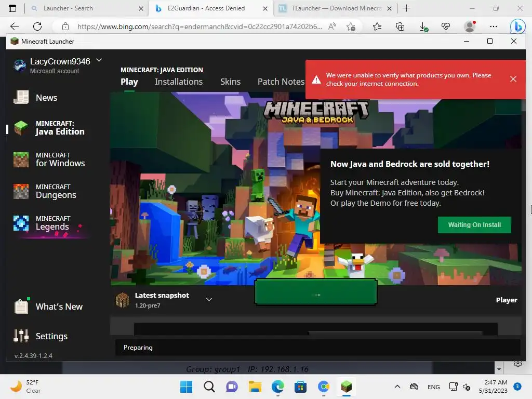
Task: Toggle Read aloud in address bar
Action: coord(332,26)
